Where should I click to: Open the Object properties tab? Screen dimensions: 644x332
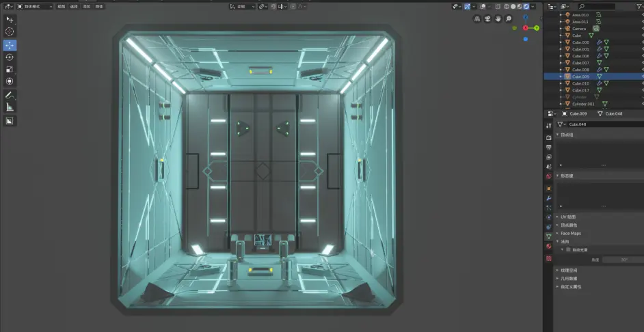549,189
